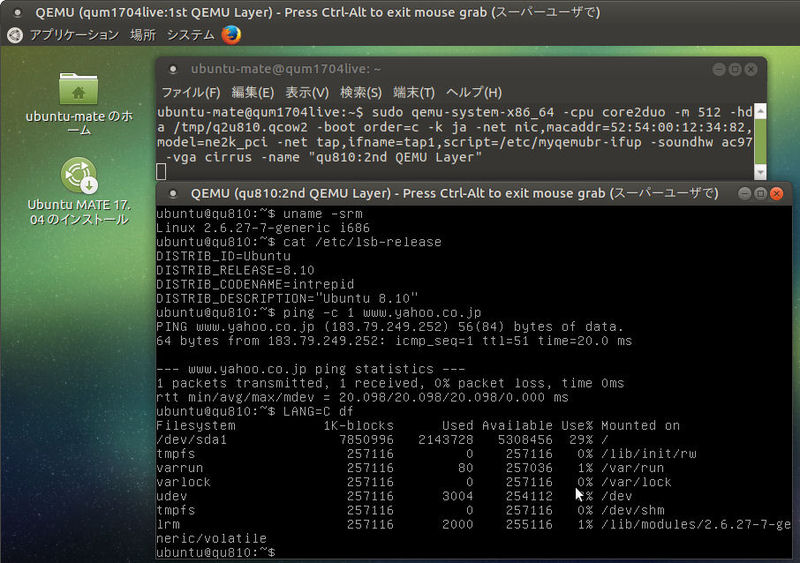This screenshot has height=563, width=800.
Task: Maximize the 2nd QEMU Layer window
Action: pos(760,193)
